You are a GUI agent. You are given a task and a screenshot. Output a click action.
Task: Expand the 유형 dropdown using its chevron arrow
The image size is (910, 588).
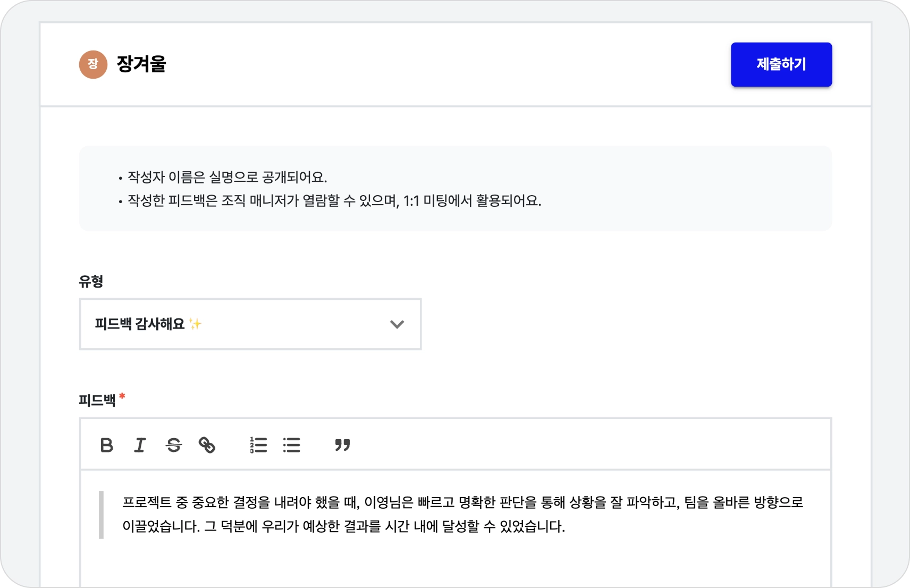click(x=397, y=324)
